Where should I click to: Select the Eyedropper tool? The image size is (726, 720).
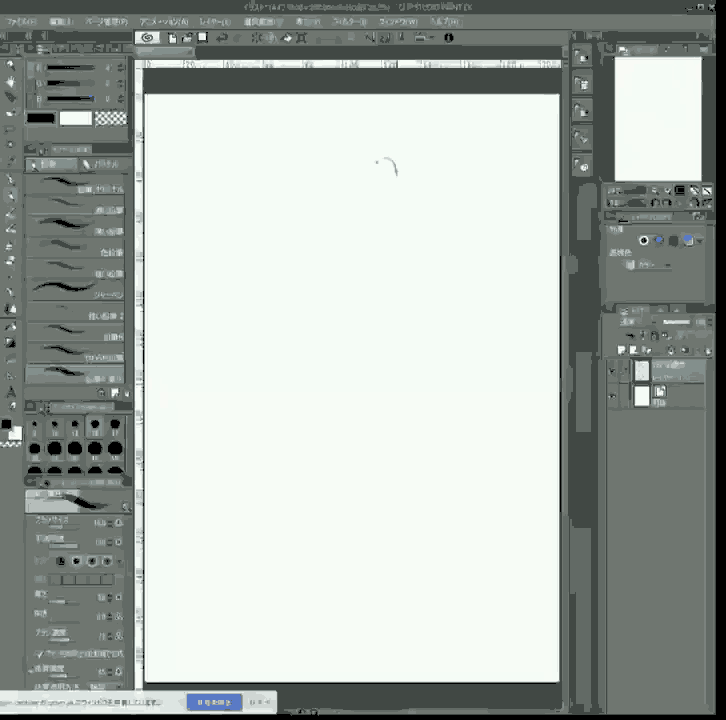tap(10, 161)
